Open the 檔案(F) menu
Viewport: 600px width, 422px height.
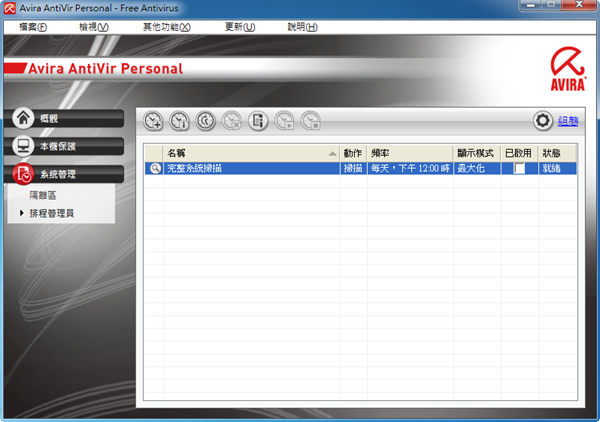click(33, 27)
